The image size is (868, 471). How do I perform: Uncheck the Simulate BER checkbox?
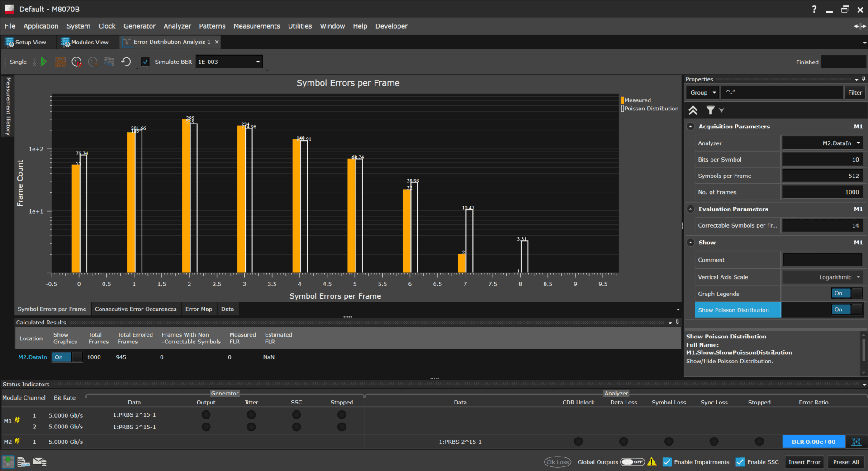click(145, 62)
